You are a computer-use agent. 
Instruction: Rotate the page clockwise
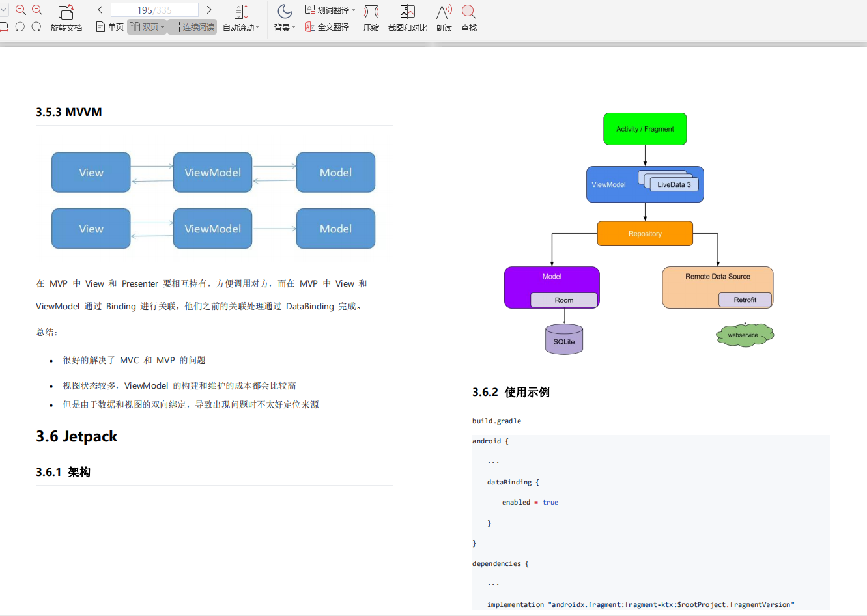click(36, 27)
